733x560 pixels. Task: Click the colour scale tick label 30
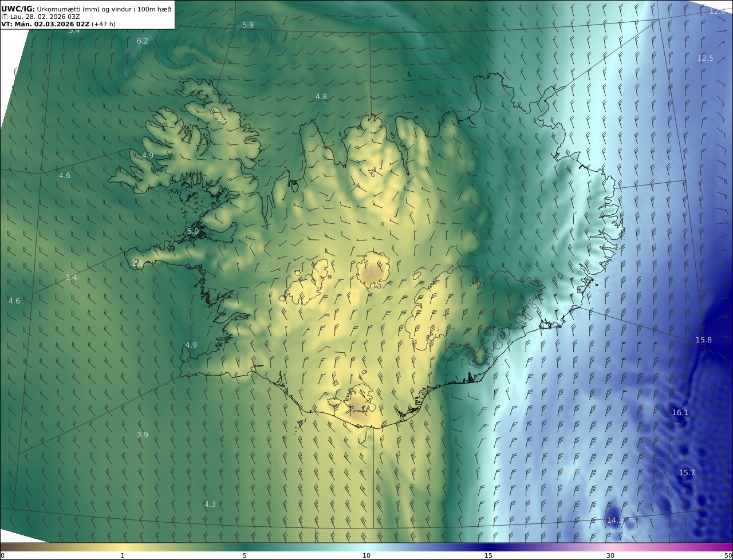(610, 555)
